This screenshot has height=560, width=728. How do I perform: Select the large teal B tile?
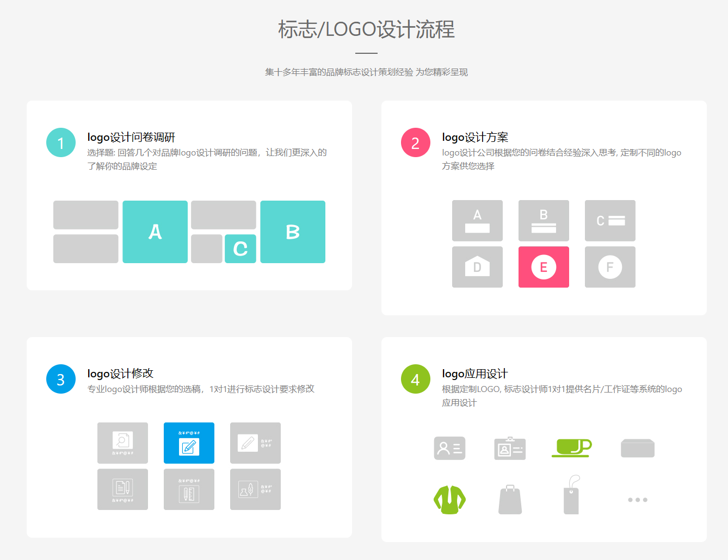coord(293,232)
